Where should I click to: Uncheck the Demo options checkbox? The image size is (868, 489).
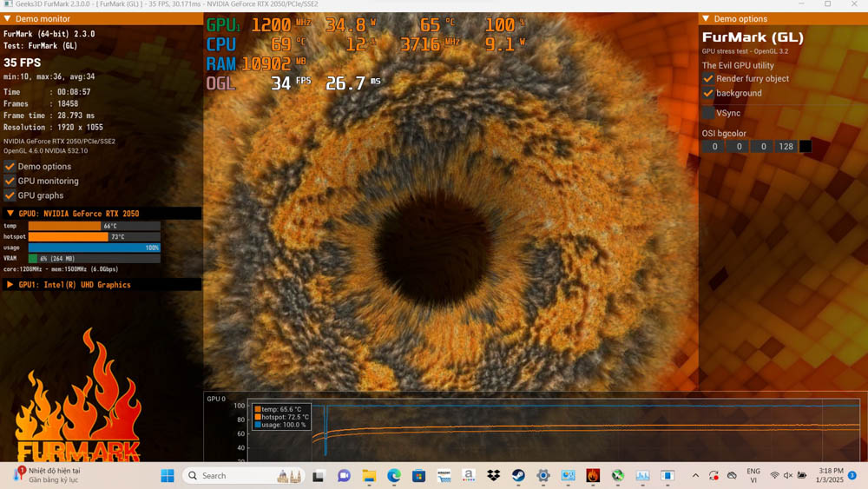(10, 166)
